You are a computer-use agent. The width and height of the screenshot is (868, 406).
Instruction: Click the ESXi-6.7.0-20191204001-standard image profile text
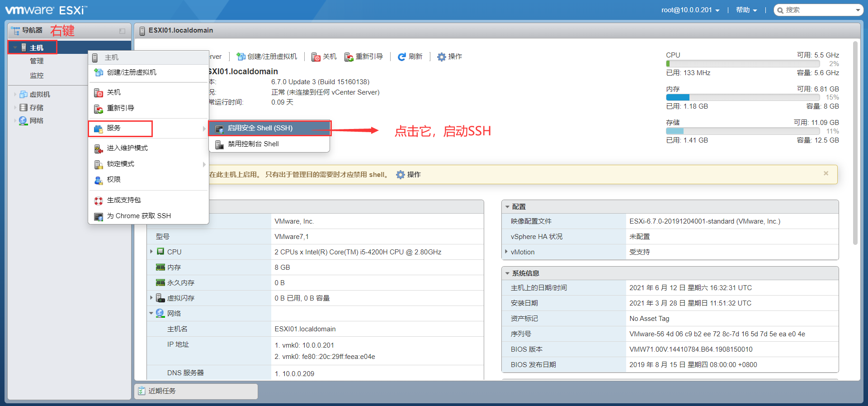point(705,221)
